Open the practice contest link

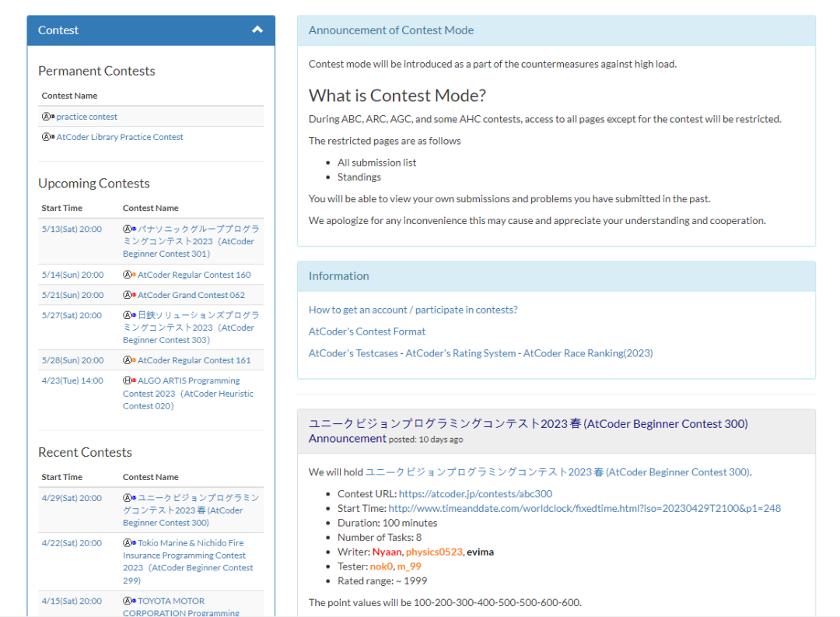click(87, 117)
